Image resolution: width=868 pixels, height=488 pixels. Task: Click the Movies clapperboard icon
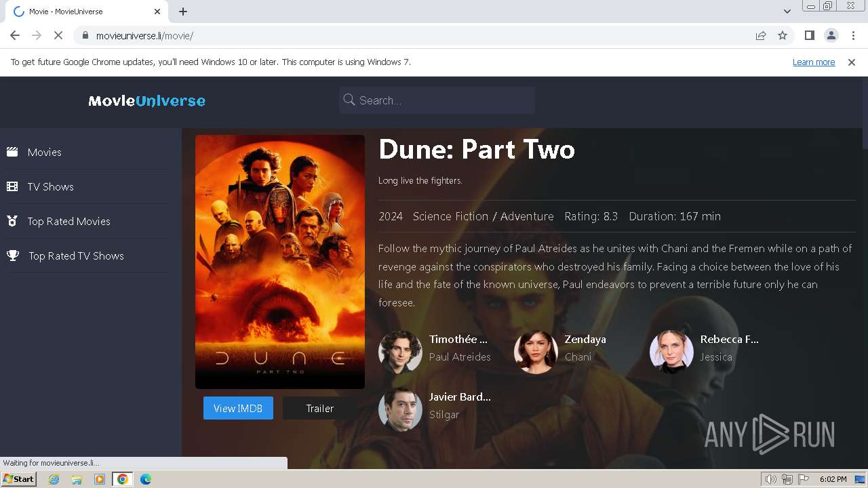(x=12, y=152)
